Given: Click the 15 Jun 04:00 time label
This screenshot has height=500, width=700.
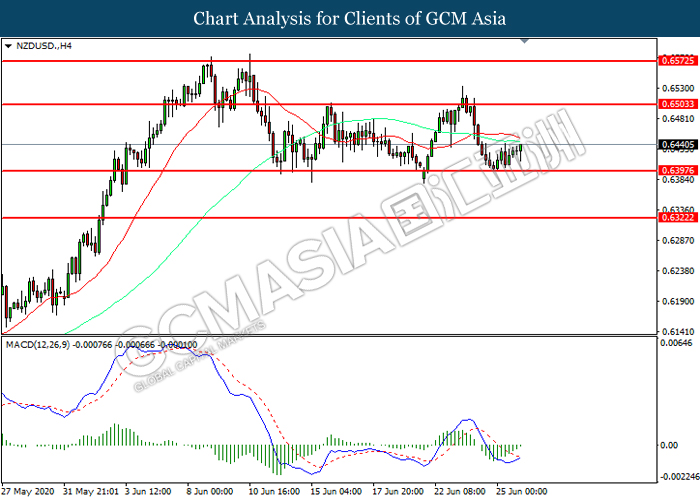Looking at the screenshot, I should pyautogui.click(x=336, y=492).
